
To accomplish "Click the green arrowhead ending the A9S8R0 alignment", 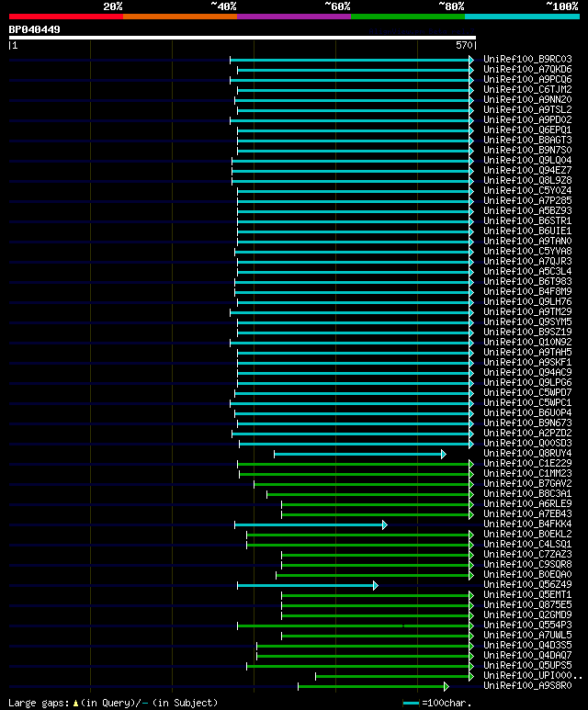I will tap(447, 686).
